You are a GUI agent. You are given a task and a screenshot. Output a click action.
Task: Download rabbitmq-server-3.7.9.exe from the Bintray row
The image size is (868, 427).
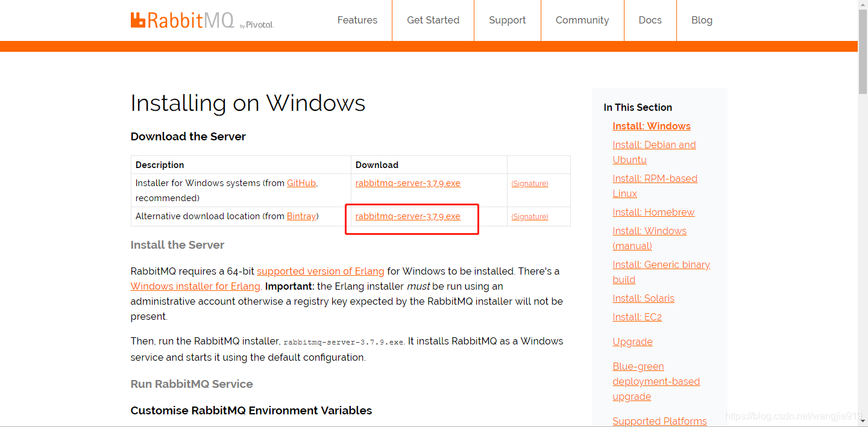point(408,216)
